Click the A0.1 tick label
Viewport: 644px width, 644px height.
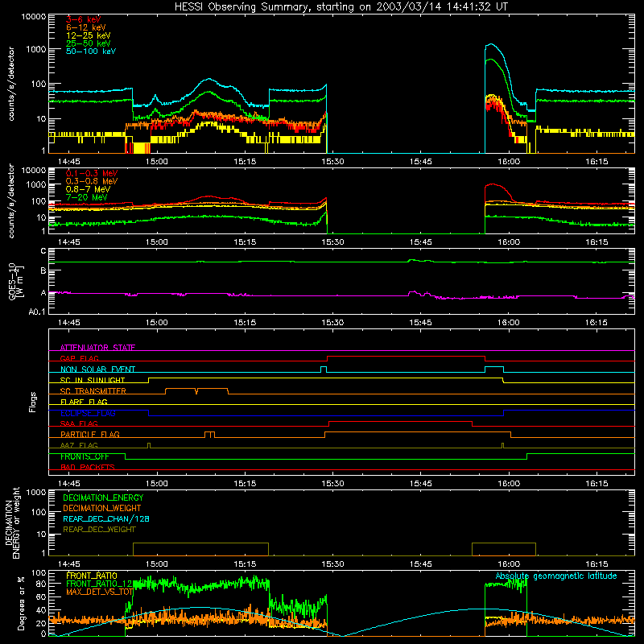tap(37, 312)
